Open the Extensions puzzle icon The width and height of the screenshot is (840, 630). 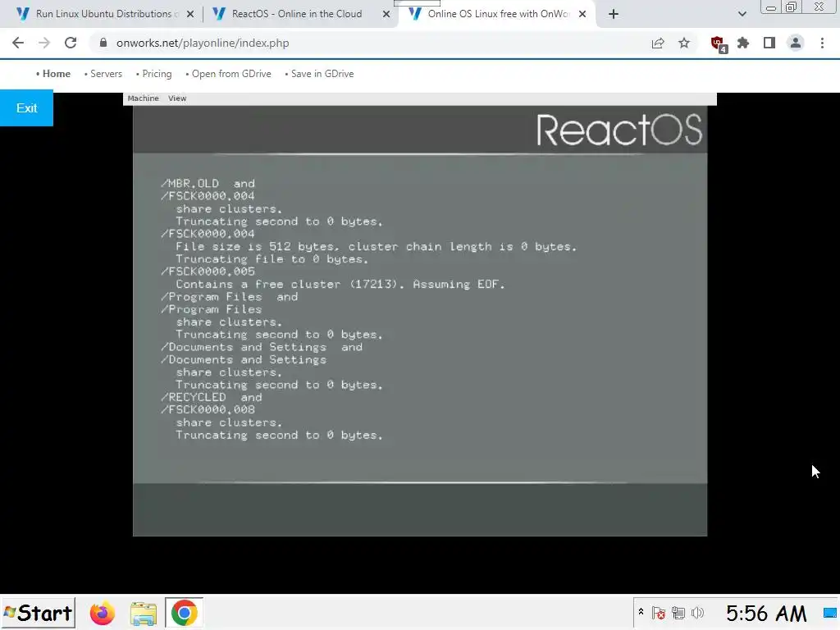(743, 43)
